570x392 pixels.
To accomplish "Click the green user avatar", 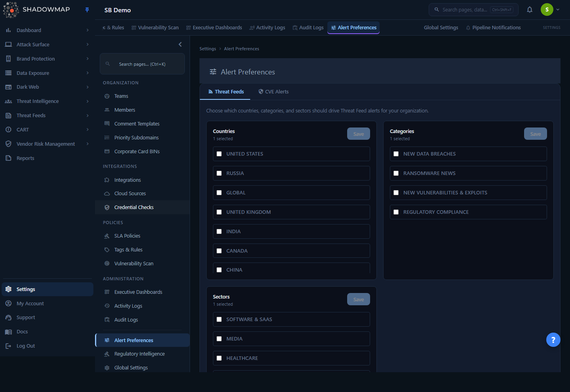I will click(547, 10).
